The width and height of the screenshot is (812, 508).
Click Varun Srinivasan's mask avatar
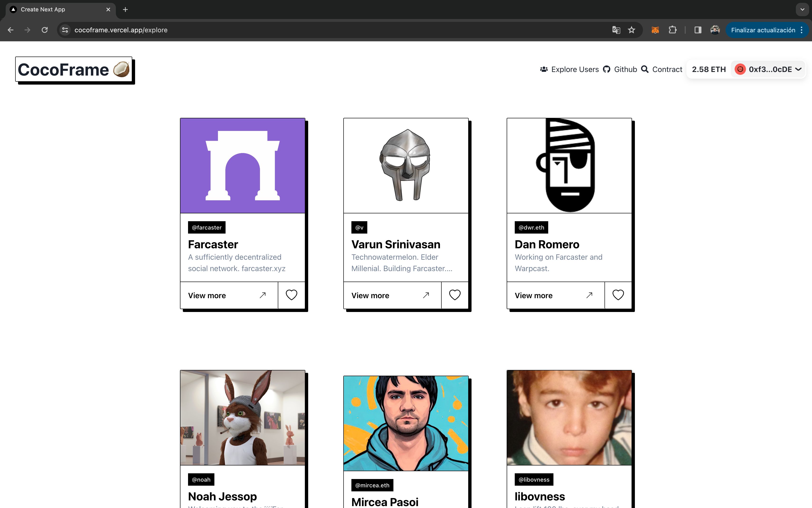(x=406, y=166)
